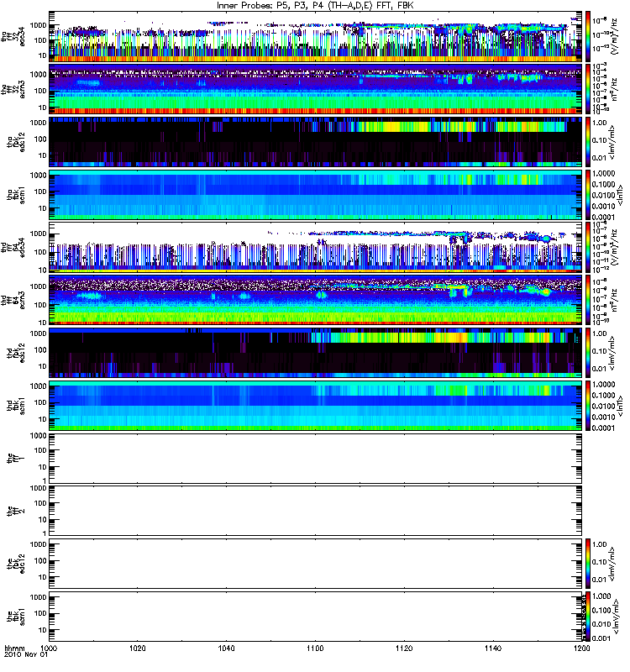The image size is (630, 672).
Task: Select the tha fbk scm1 filter bank panel
Action: (316, 195)
